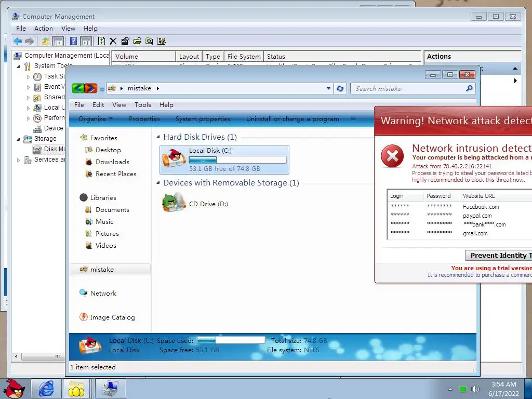Click red X error icon in warning popup
The image size is (532, 399).
click(392, 156)
